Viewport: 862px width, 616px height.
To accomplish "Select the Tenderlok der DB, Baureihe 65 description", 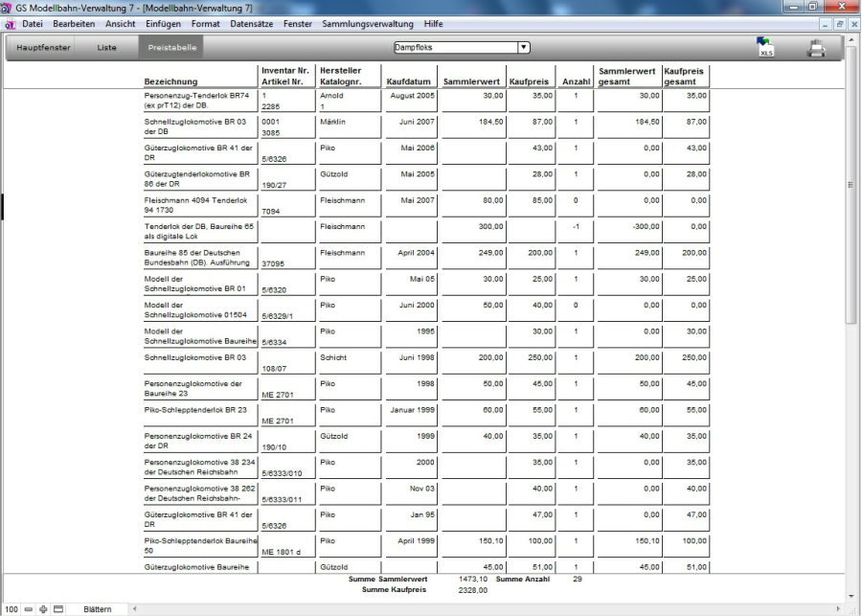I will pyautogui.click(x=199, y=231).
